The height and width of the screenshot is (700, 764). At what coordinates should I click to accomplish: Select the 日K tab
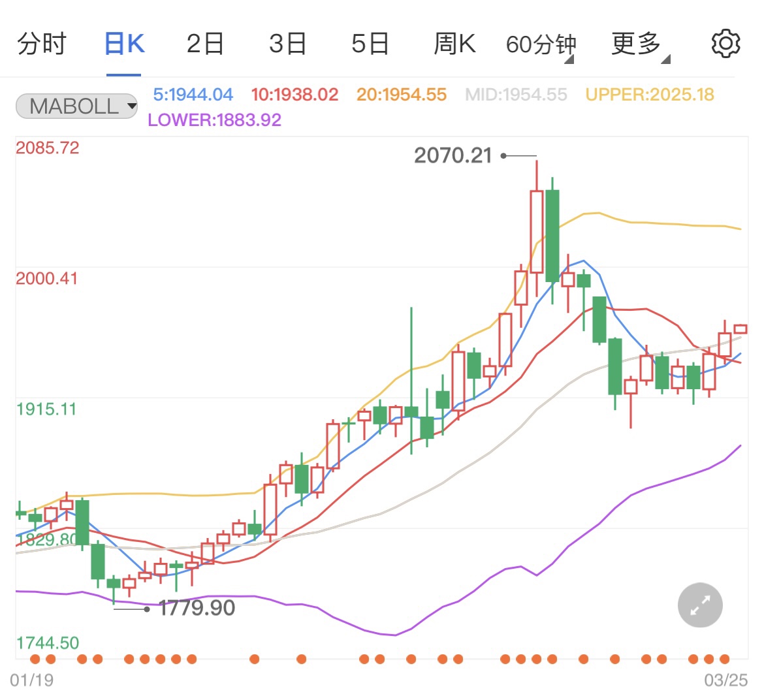click(x=124, y=44)
